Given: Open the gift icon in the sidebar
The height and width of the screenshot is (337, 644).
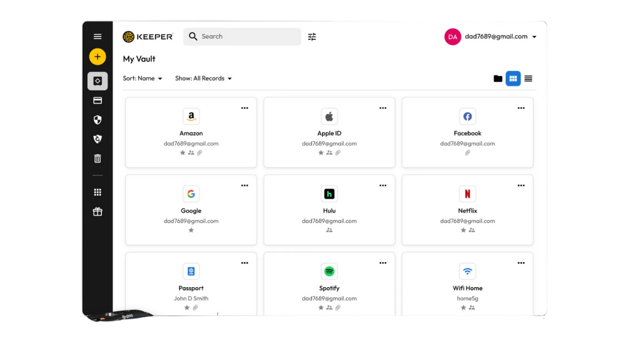Looking at the screenshot, I should [x=97, y=211].
